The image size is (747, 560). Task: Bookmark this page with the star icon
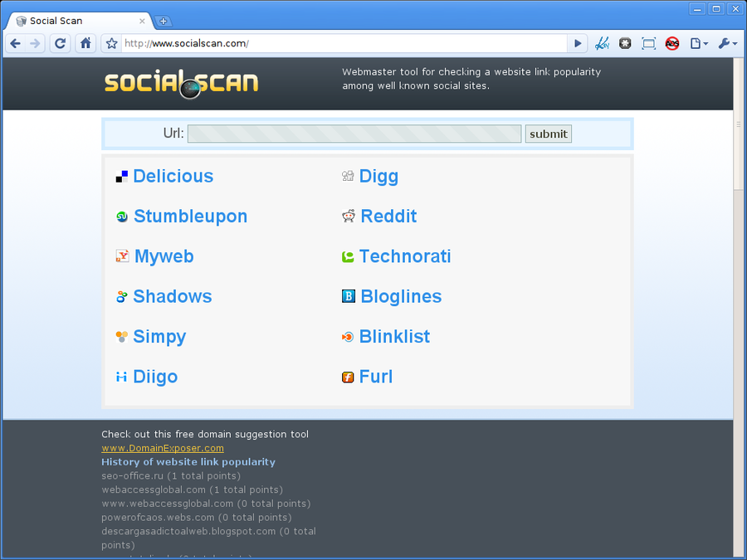click(111, 43)
